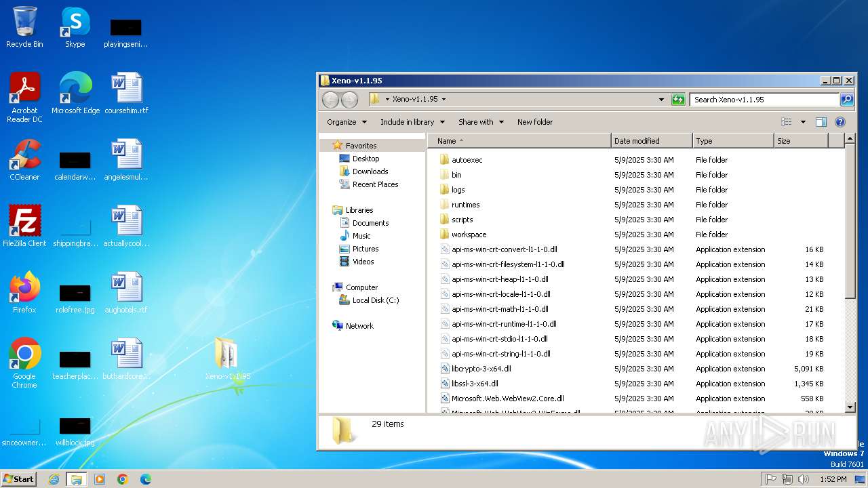Viewport: 868px width, 488px height.
Task: Select libssl-3-x64.dll file
Action: click(469, 384)
